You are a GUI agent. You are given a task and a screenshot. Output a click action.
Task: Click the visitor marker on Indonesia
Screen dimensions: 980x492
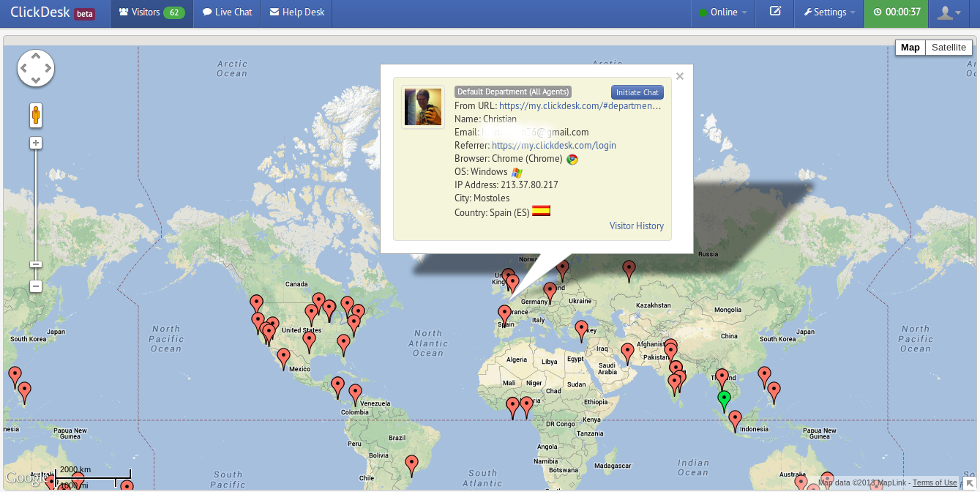(736, 422)
